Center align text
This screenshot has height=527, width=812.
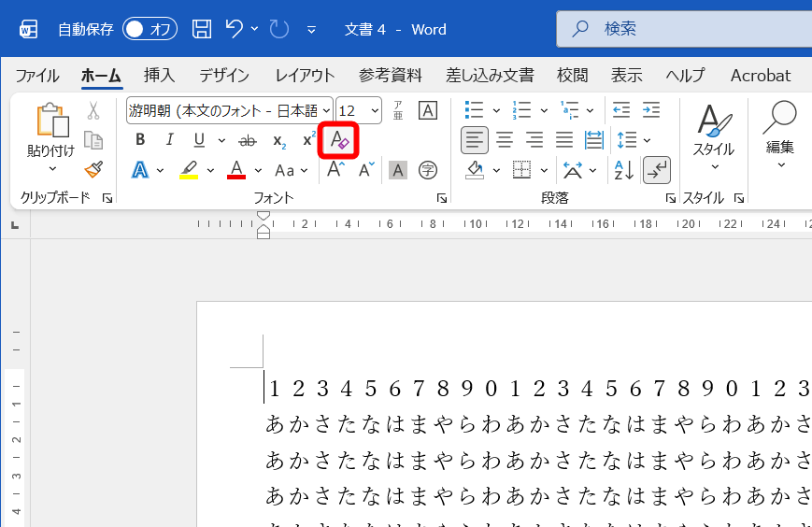[505, 140]
